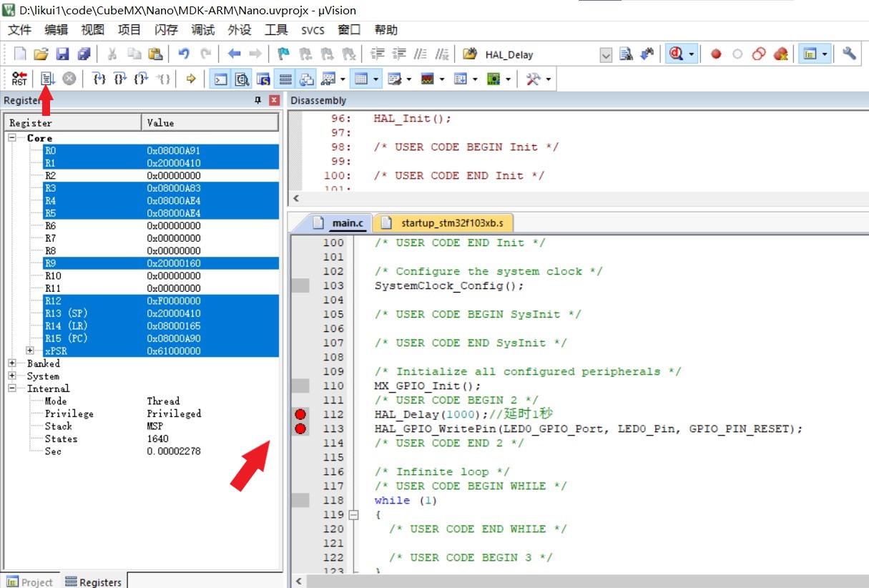
Task: Open the 调试 menu
Action: pos(203,30)
